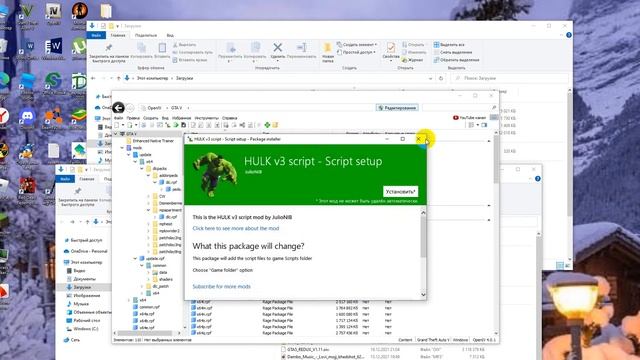Click the OpenIV search input field
The image size is (640, 360).
pos(456,108)
